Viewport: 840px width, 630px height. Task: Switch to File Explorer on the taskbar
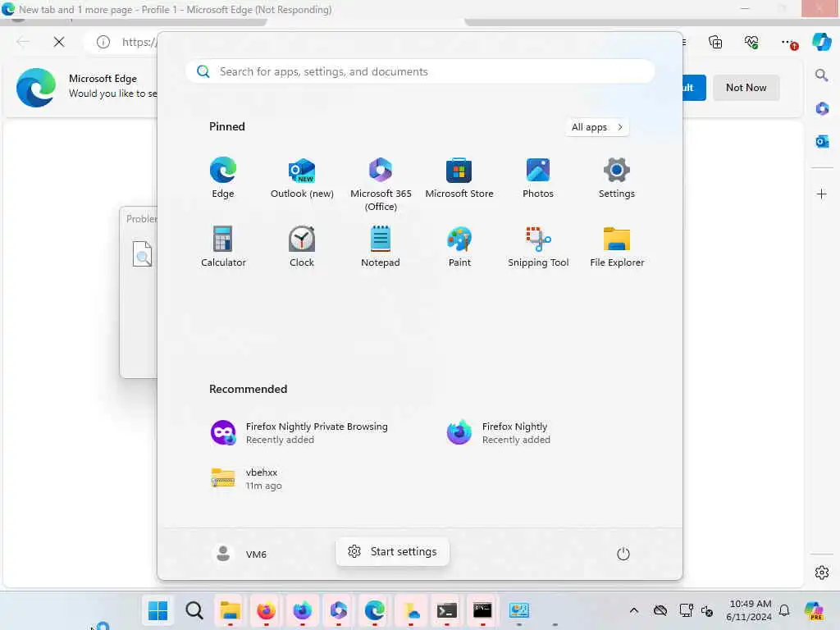230,610
